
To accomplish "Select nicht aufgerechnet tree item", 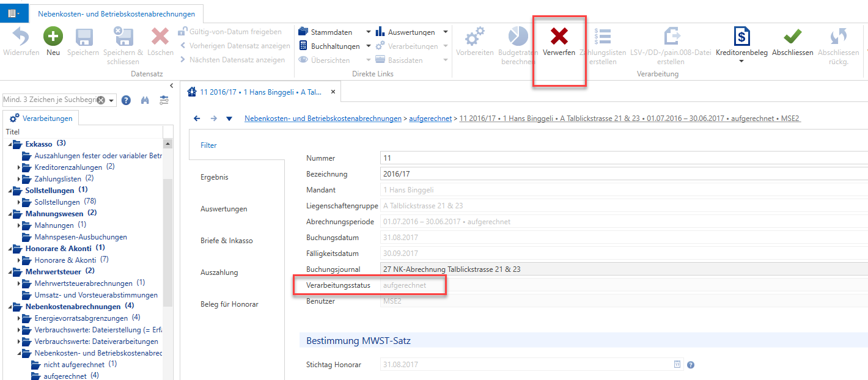I will [75, 365].
